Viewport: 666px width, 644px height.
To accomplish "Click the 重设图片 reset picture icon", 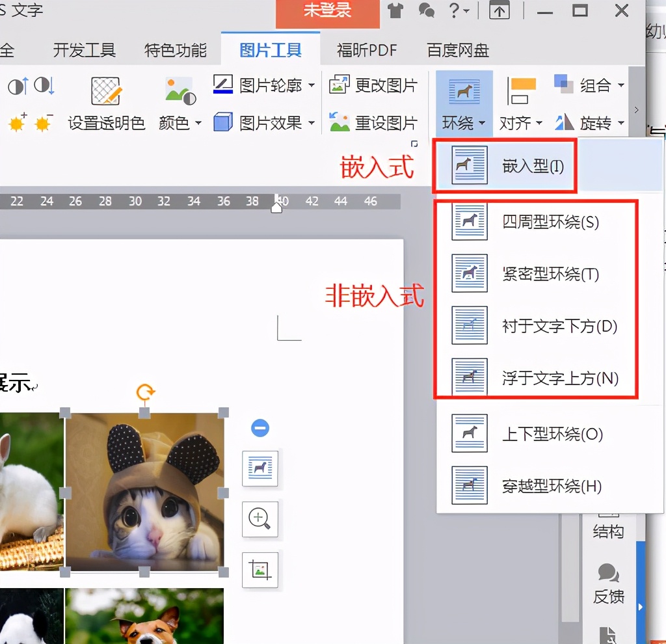I will 339,121.
